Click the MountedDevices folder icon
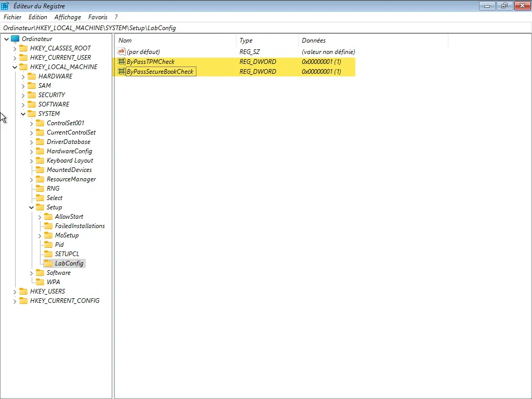Viewport: 532px width, 399px height. (x=40, y=170)
